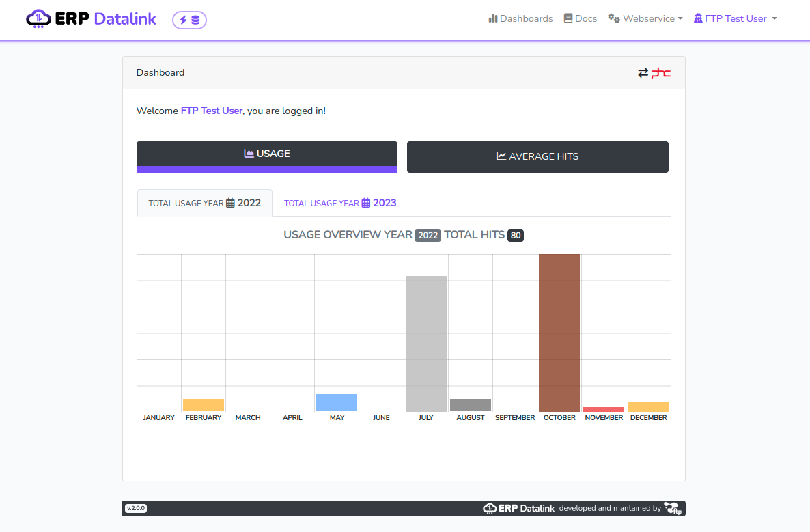
Task: Show the USAGE chart view
Action: point(266,154)
